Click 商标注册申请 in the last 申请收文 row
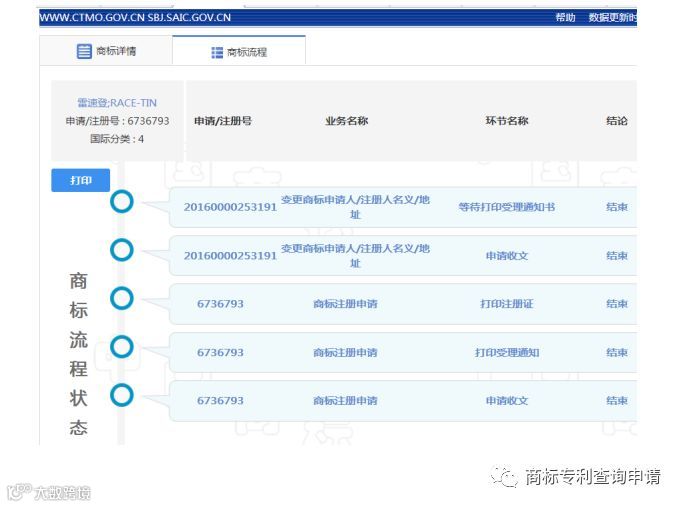The height and width of the screenshot is (507, 682). [x=345, y=400]
